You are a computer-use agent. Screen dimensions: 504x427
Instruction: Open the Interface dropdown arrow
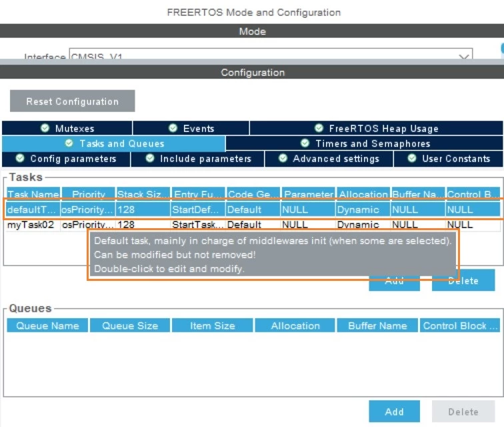pyautogui.click(x=463, y=56)
